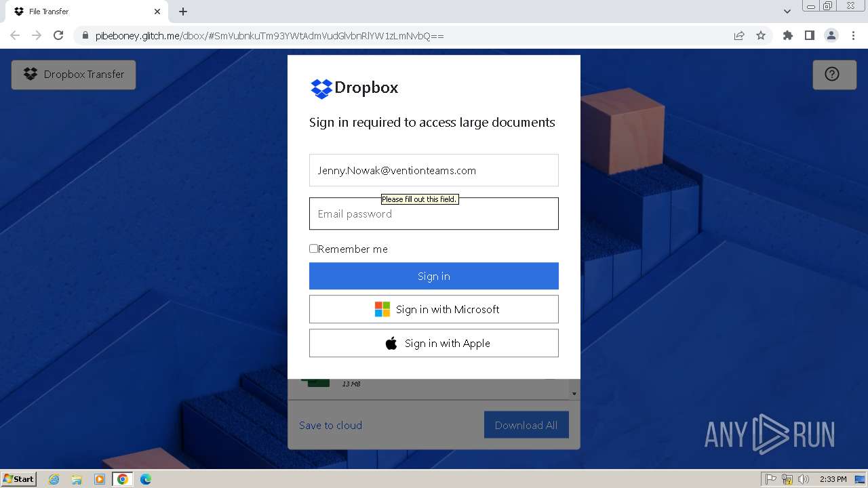This screenshot has width=868, height=488.
Task: Expand the tab search chevron
Action: coord(787,12)
